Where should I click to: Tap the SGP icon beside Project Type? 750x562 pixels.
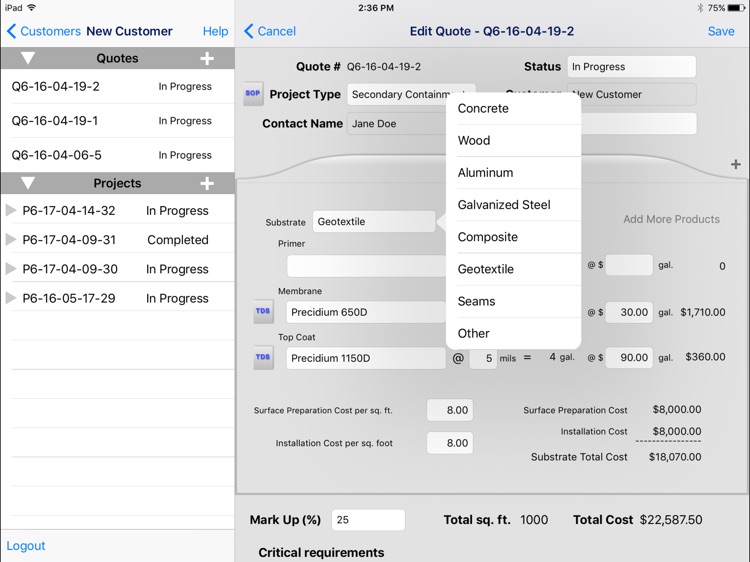253,94
